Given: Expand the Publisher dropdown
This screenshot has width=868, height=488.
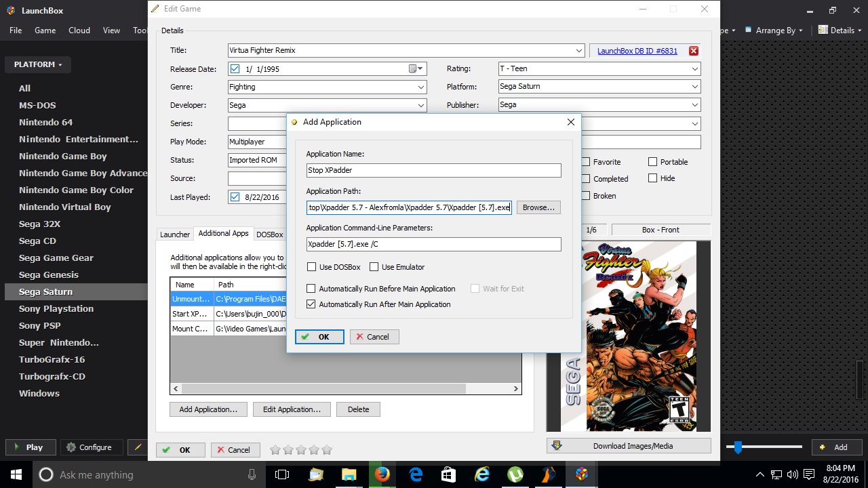Looking at the screenshot, I should tap(695, 104).
